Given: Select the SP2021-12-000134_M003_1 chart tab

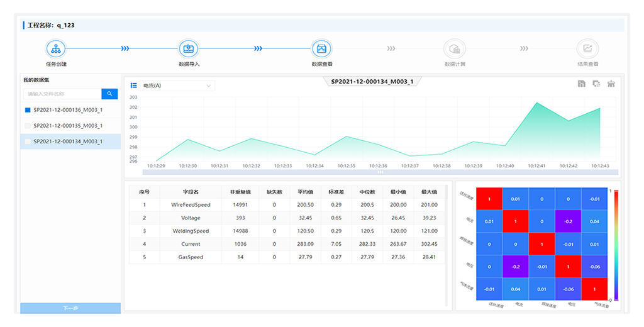Looking at the screenshot, I should pyautogui.click(x=372, y=82).
